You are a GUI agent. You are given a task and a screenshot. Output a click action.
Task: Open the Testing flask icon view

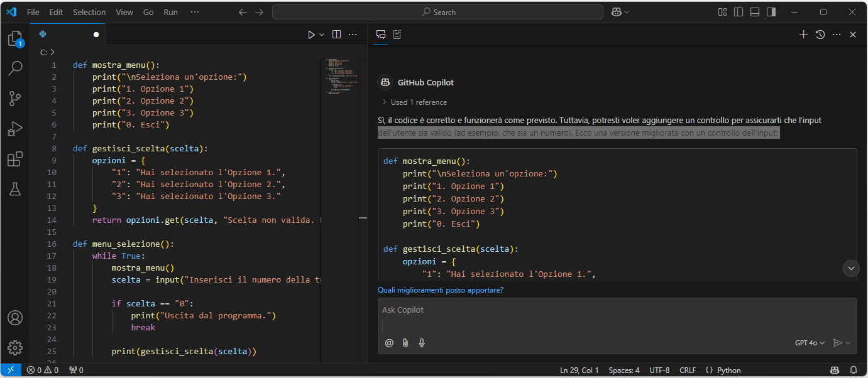coord(15,189)
